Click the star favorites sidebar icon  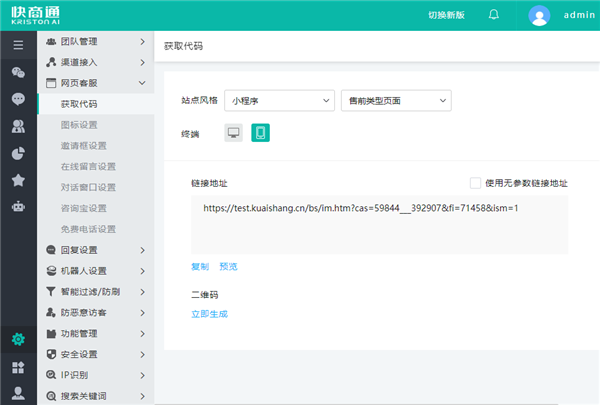pyautogui.click(x=18, y=180)
